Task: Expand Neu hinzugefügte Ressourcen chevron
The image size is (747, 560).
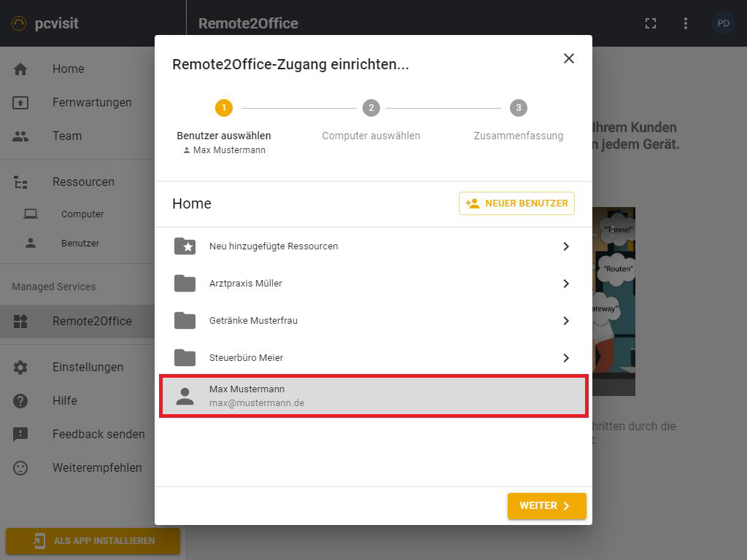Action: tap(566, 246)
